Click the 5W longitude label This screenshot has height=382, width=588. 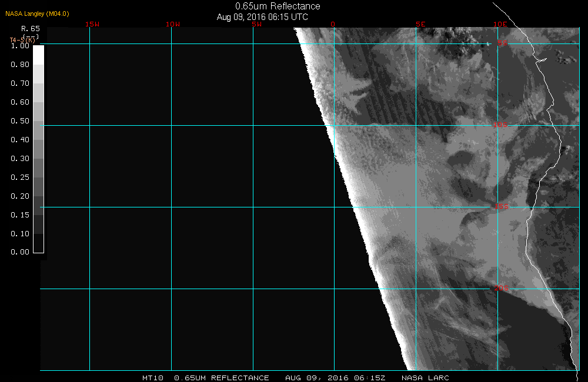(256, 24)
